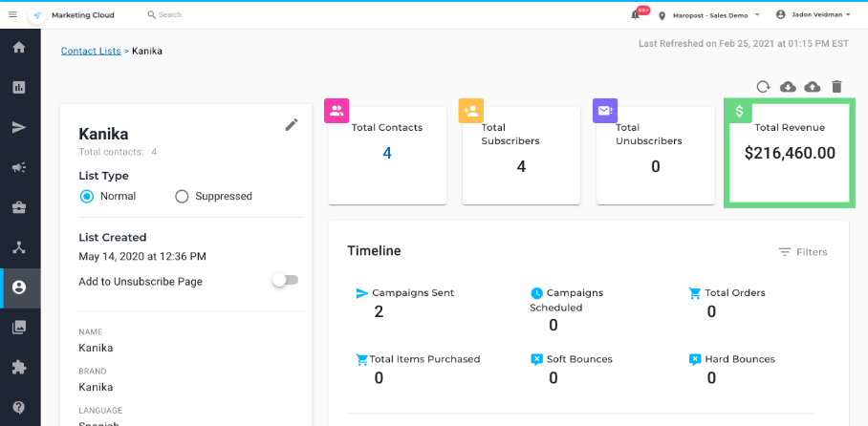The image size is (868, 426).
Task: Open the megaphone sidebar icon
Action: (19, 168)
